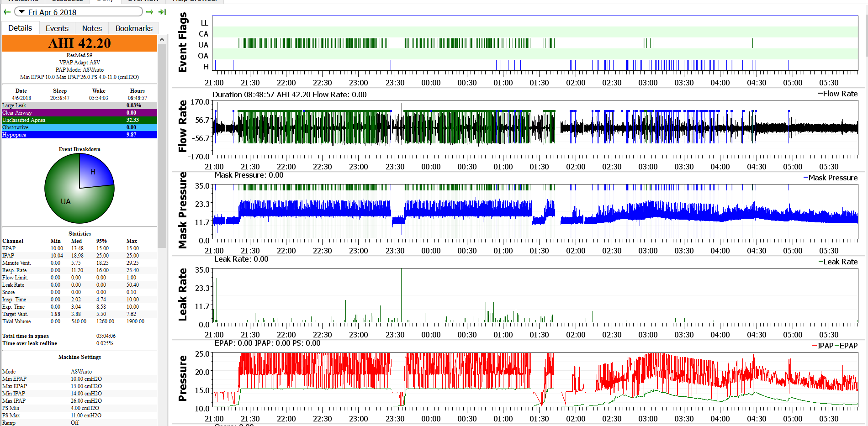Click the Leak Rate legend label
Screen dimensions: 868x426
[840, 262]
